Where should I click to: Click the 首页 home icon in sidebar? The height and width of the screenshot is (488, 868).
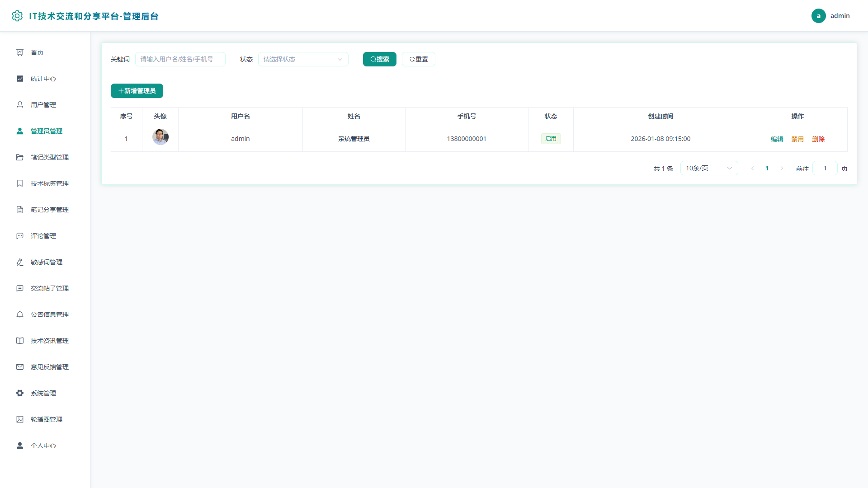pos(20,52)
